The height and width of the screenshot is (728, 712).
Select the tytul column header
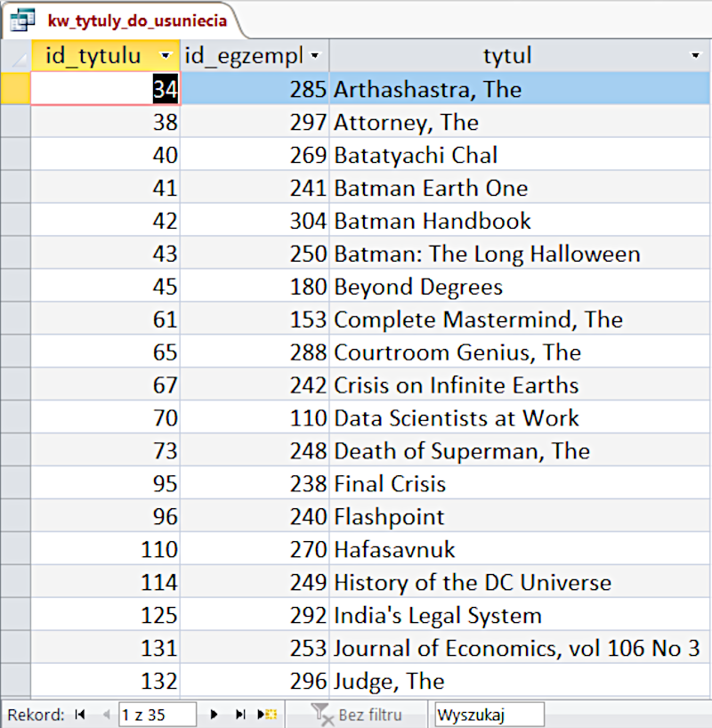coord(507,56)
